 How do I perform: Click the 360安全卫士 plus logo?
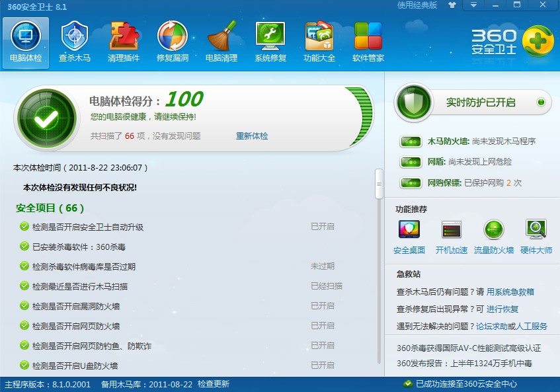coord(538,41)
